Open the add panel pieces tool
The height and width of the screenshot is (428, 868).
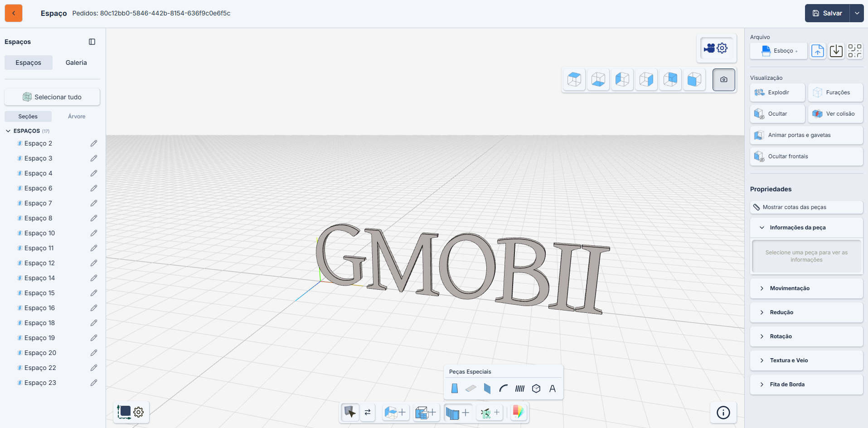click(458, 412)
